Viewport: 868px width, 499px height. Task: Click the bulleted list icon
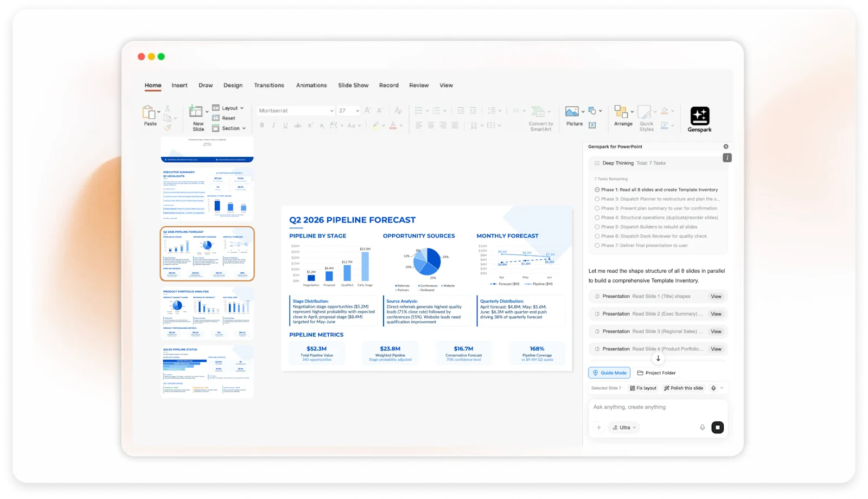[x=419, y=110]
